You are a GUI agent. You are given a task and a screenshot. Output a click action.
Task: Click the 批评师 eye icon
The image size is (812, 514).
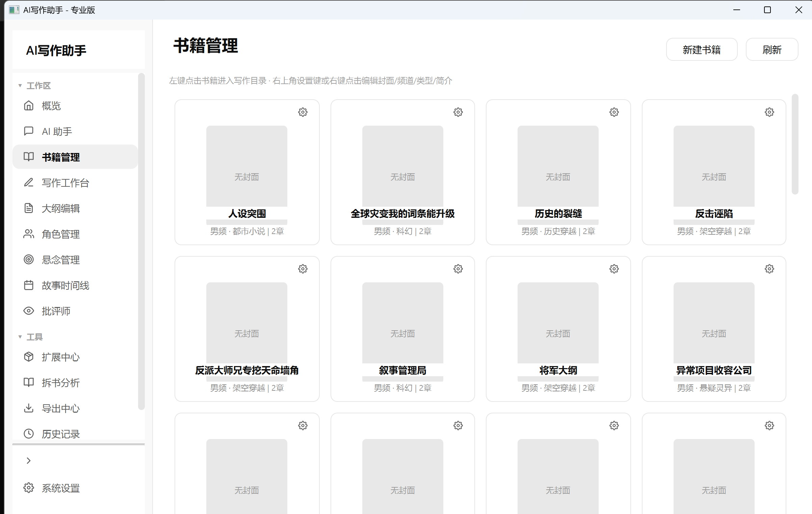[x=29, y=311]
